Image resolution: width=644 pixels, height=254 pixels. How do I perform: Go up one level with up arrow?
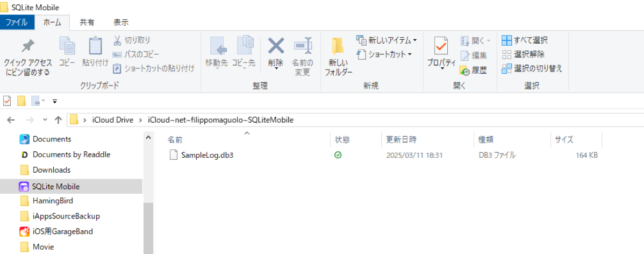click(58, 120)
